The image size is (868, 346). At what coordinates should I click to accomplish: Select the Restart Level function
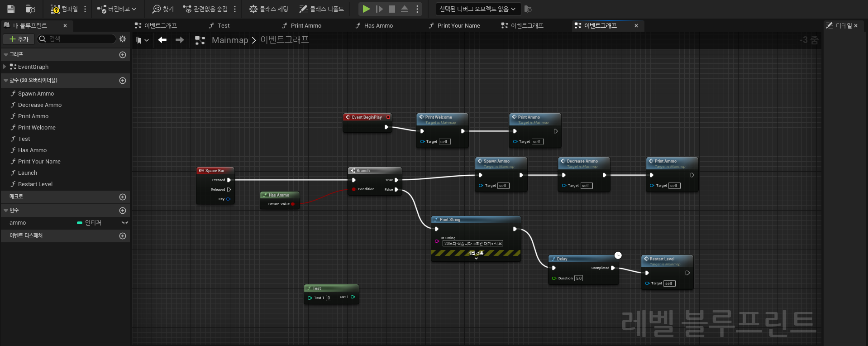pyautogui.click(x=35, y=184)
